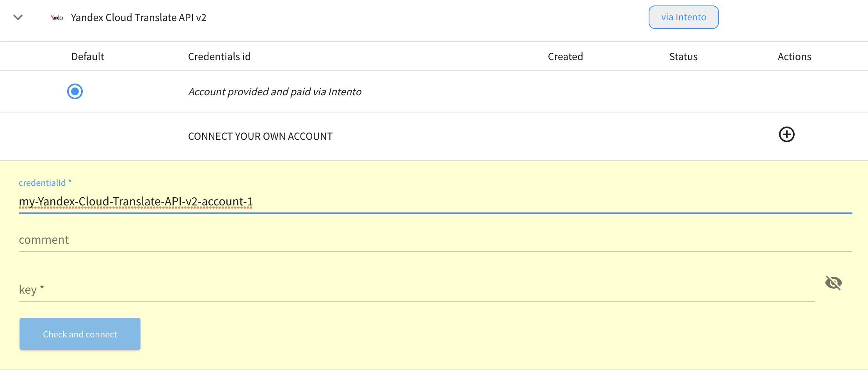Select the Intento-provided account radio button

75,91
